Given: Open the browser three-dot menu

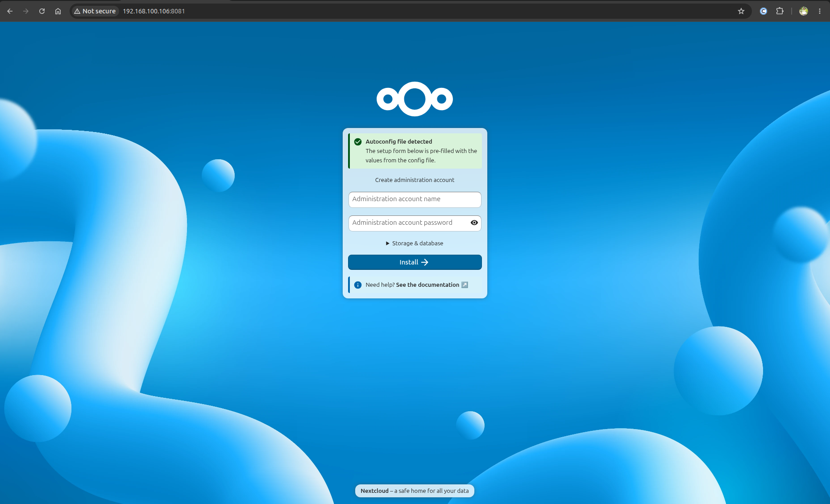Looking at the screenshot, I should 820,11.
